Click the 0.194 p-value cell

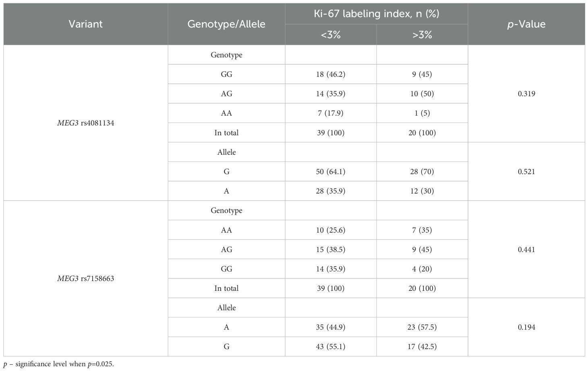tap(526, 327)
